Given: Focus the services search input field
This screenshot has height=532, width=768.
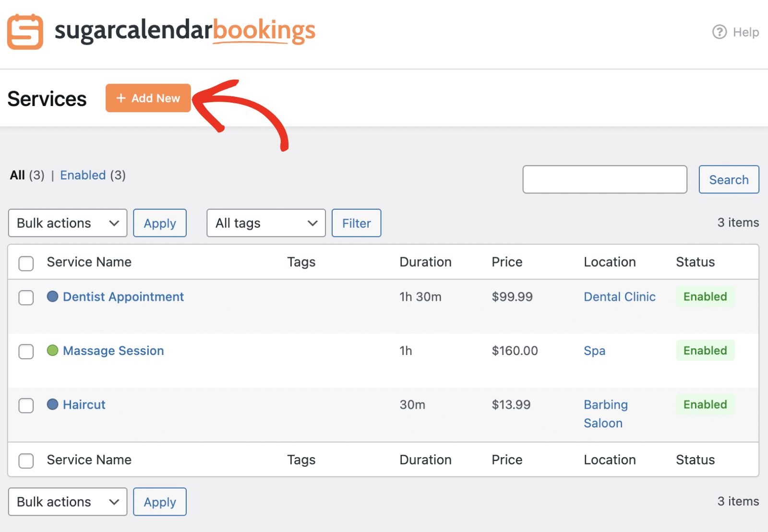Looking at the screenshot, I should [x=604, y=179].
